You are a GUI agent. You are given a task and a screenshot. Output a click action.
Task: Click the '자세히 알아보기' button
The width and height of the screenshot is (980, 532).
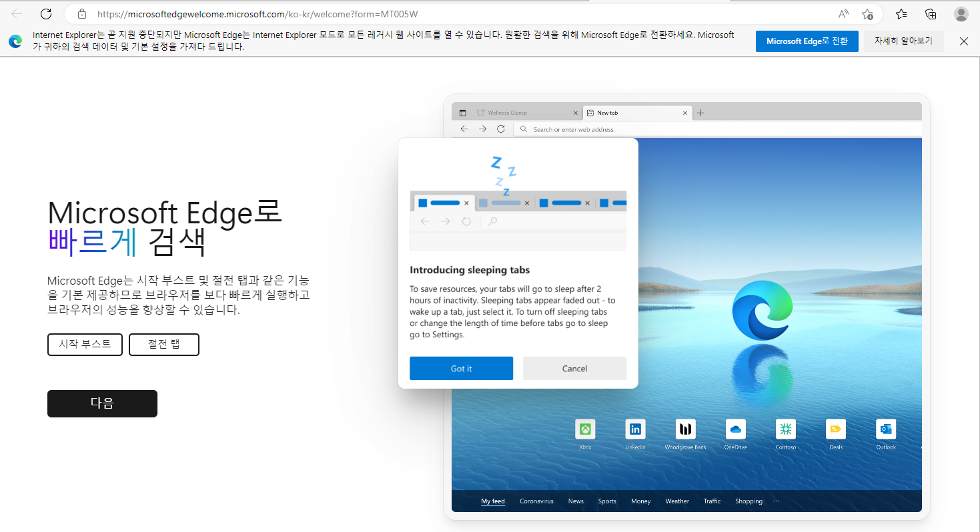point(903,41)
